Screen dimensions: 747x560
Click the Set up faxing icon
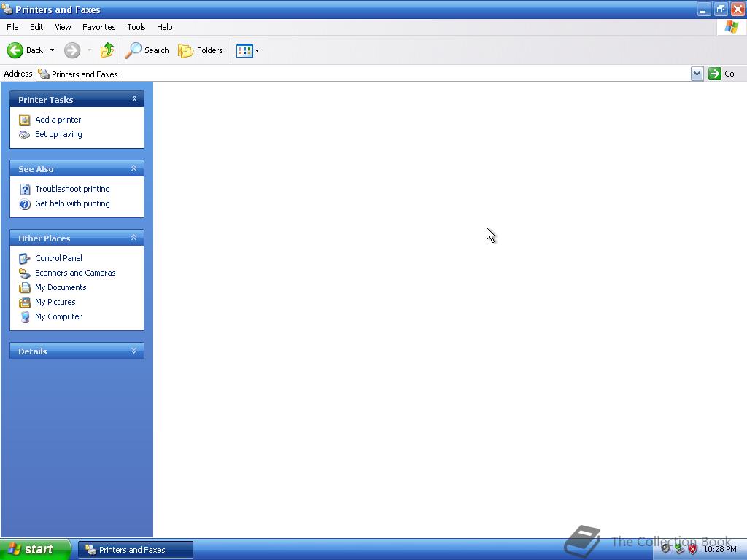pos(24,135)
